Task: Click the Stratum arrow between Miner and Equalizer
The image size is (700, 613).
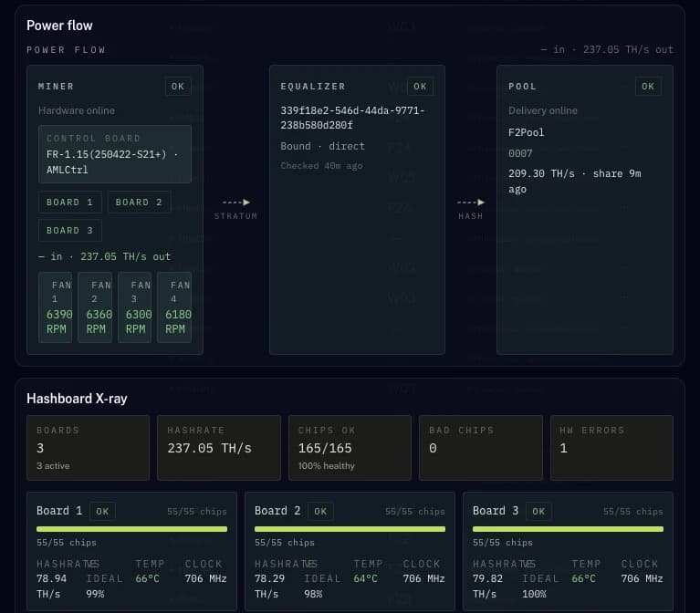Action: pos(236,203)
